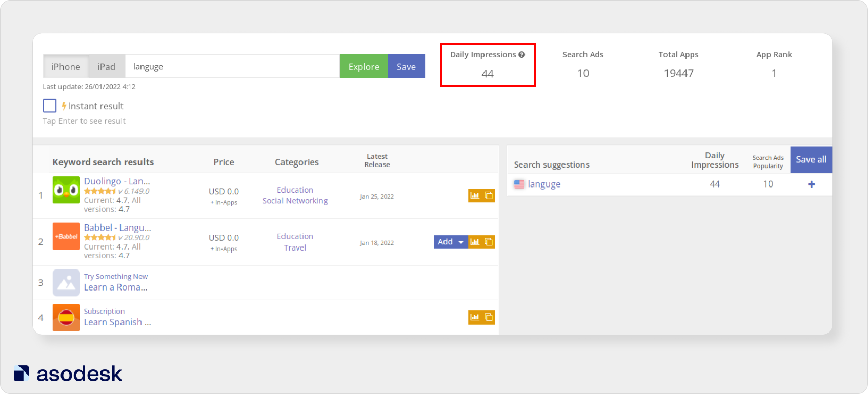This screenshot has width=868, height=394.
Task: Open the chart icon in Babbel row
Action: [475, 242]
